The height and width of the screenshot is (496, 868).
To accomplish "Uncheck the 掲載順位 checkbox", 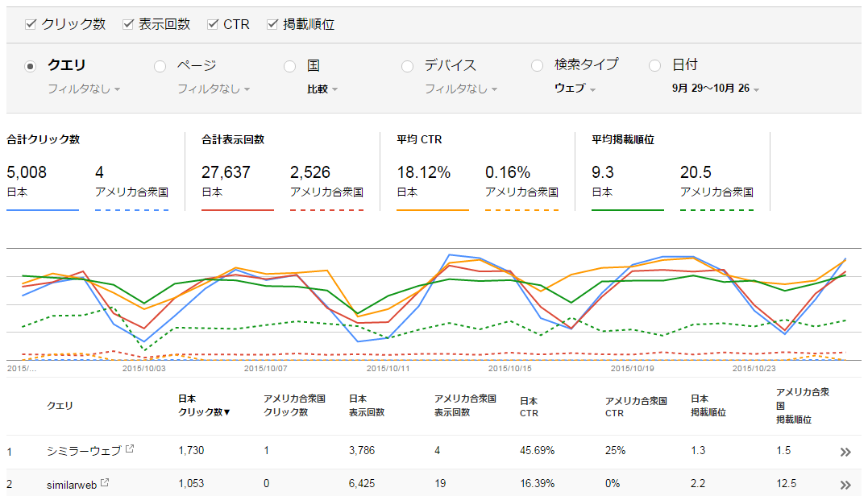I will 272,24.
